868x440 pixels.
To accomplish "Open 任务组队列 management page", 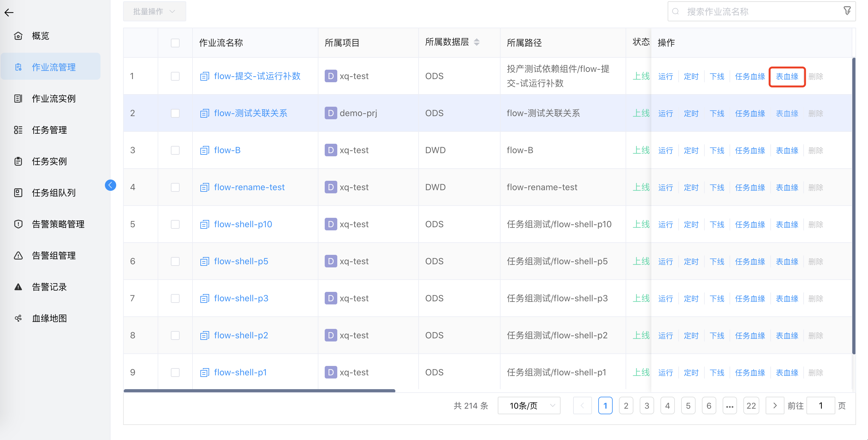I will coord(54,193).
